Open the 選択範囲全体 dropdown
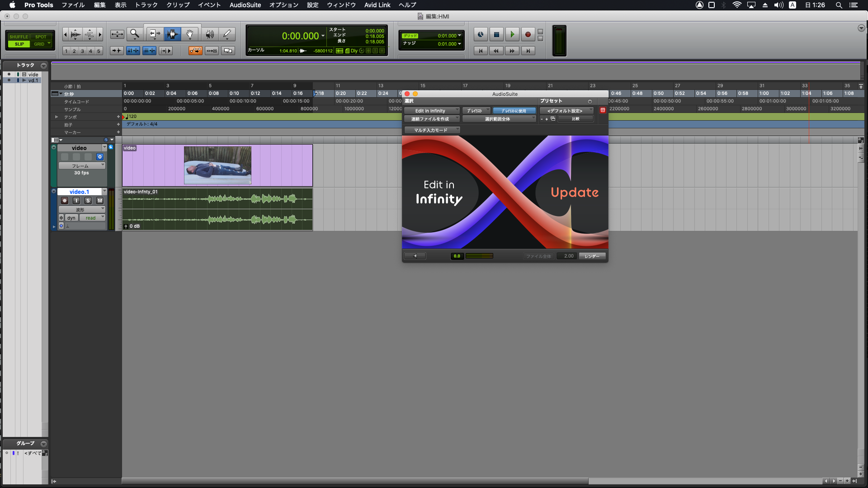This screenshot has width=868, height=488. point(499,119)
